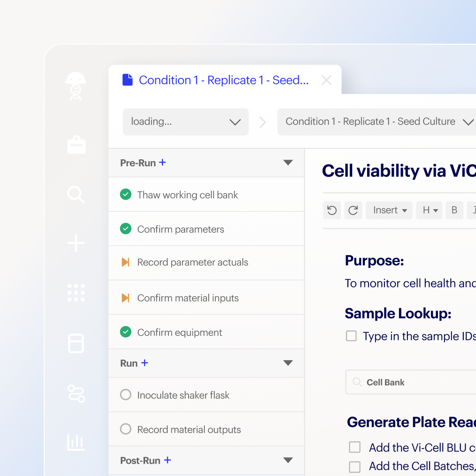Click green check of Thaw working cell bank
The width and height of the screenshot is (476, 476).
click(x=126, y=194)
